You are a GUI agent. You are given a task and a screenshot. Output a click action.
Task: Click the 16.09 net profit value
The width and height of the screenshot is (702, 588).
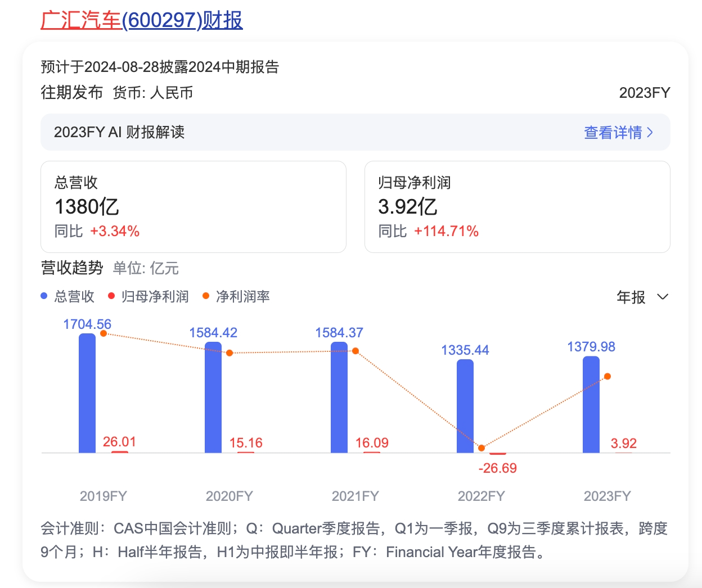pyautogui.click(x=372, y=443)
